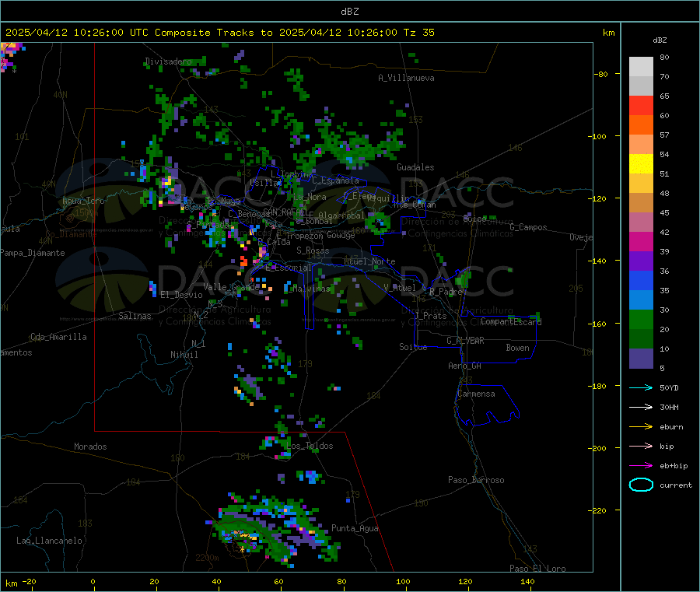Click the Morados place label
This screenshot has width=700, height=592.
pyautogui.click(x=90, y=447)
